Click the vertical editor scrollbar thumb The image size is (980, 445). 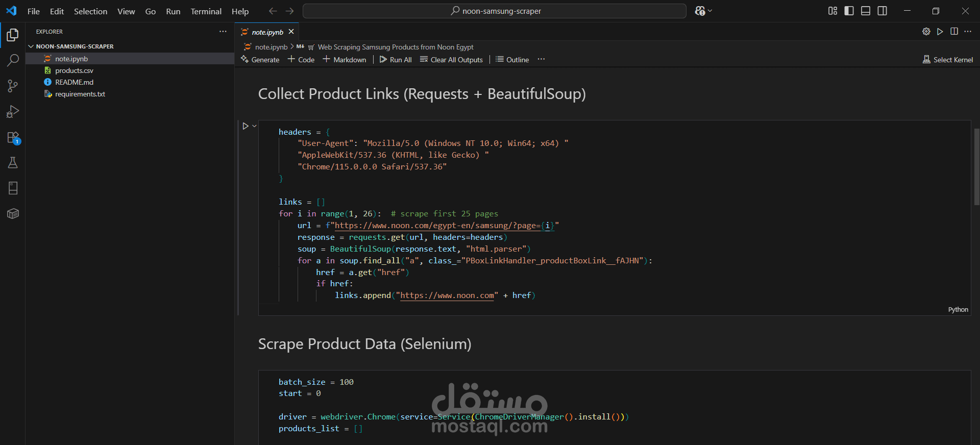pyautogui.click(x=977, y=166)
